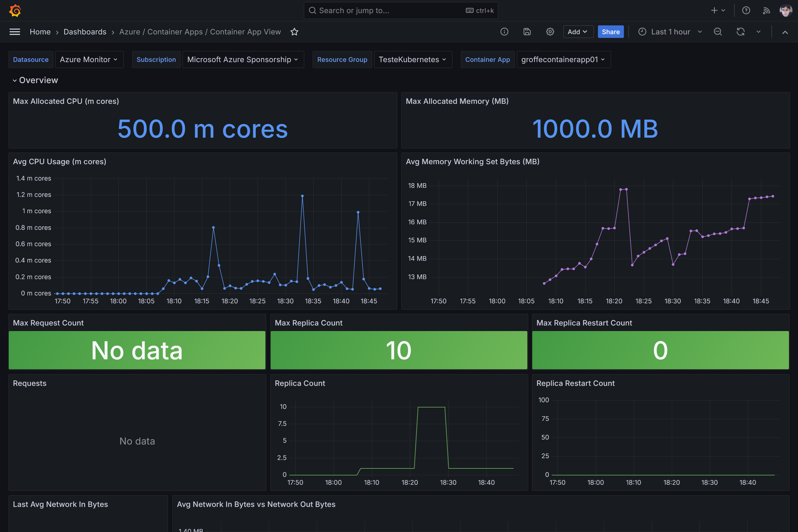The width and height of the screenshot is (798, 532).
Task: Open auto-refresh interval dropdown arrow
Action: pos(758,32)
